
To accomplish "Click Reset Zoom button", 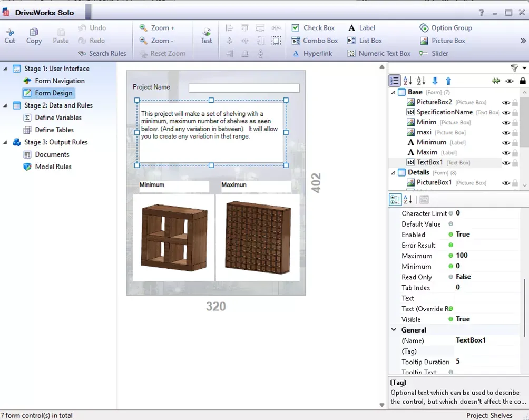I will tap(163, 53).
